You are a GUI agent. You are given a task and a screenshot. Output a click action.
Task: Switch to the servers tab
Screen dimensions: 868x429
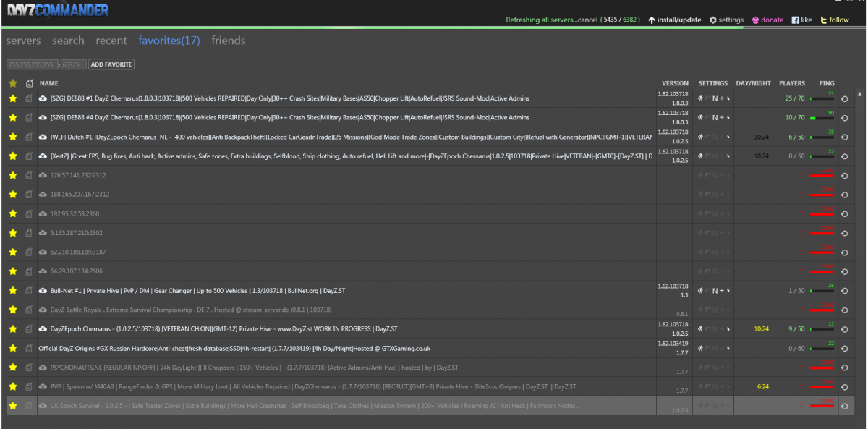(23, 41)
